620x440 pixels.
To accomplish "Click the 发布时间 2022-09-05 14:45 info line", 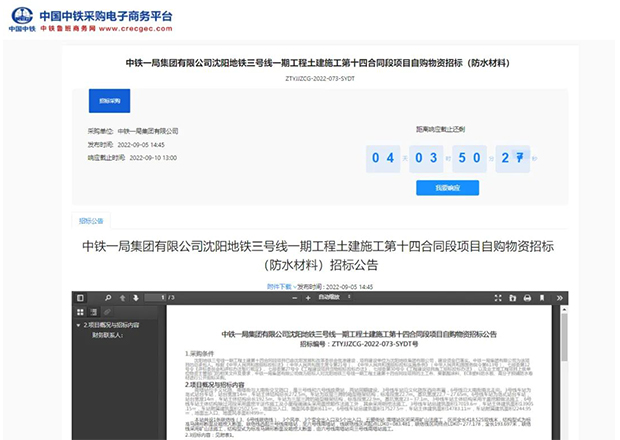I will click(126, 145).
